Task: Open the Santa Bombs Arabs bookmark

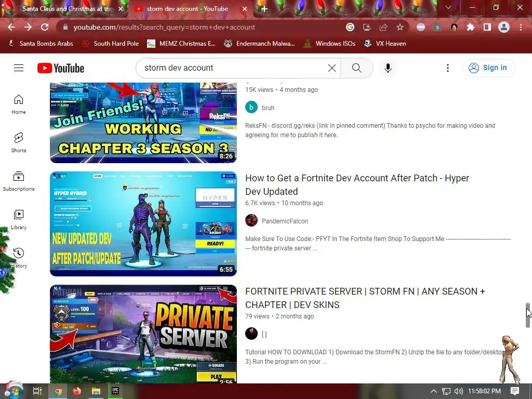Action: pos(41,44)
